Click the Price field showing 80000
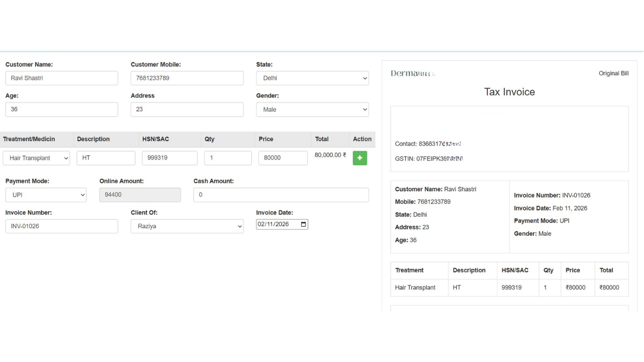Image resolution: width=644 pixels, height=362 pixels. (283, 158)
